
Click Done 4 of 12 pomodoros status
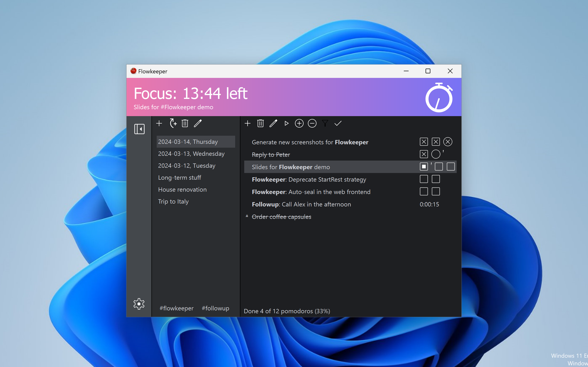[287, 311]
